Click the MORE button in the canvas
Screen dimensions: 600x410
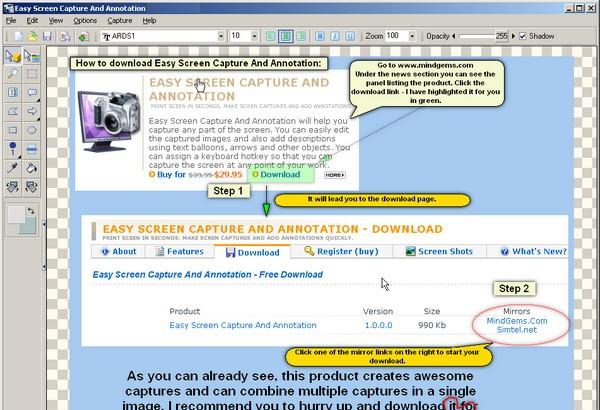point(335,175)
